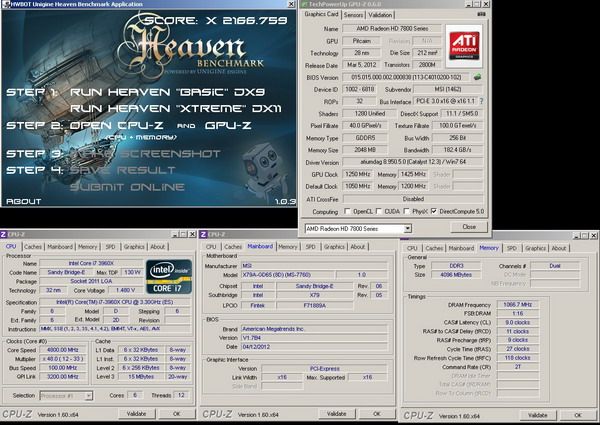Screen dimensions: 600x425
Task: Click DRAM Frequency 1066.7 MHz value
Action: [517, 305]
